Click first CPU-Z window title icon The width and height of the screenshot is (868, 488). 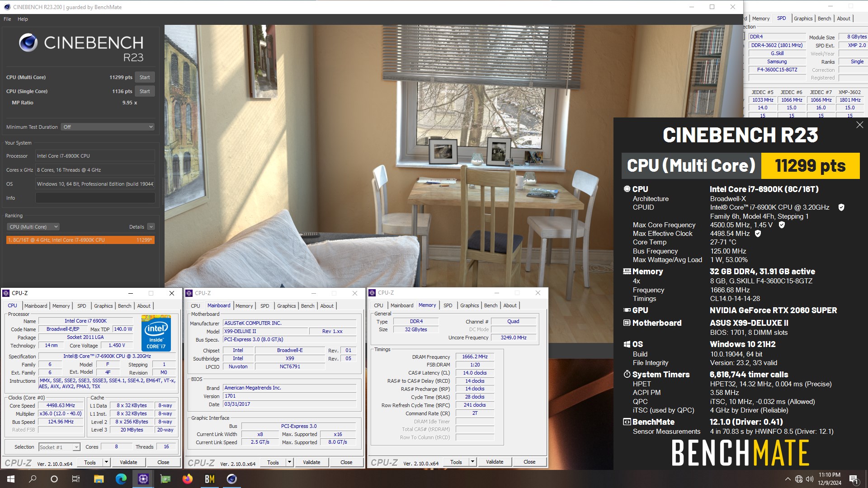(6, 293)
